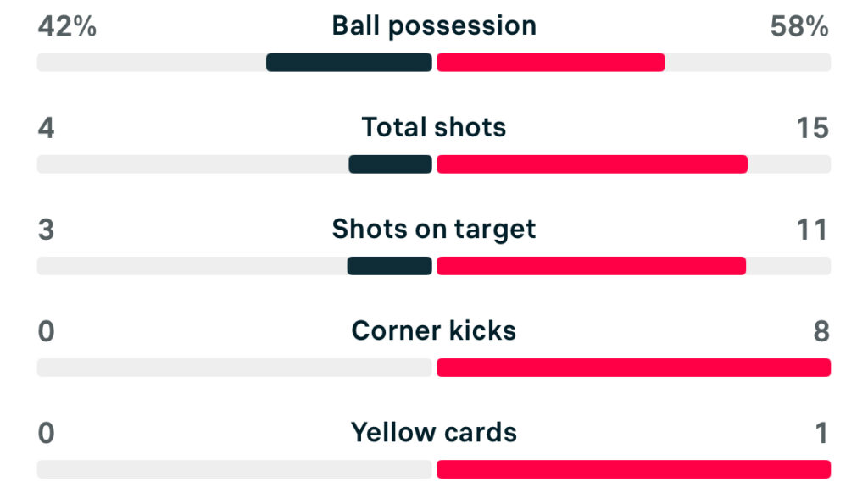Select the red Total shots bar
This screenshot has height=504, width=868.
pos(592,164)
